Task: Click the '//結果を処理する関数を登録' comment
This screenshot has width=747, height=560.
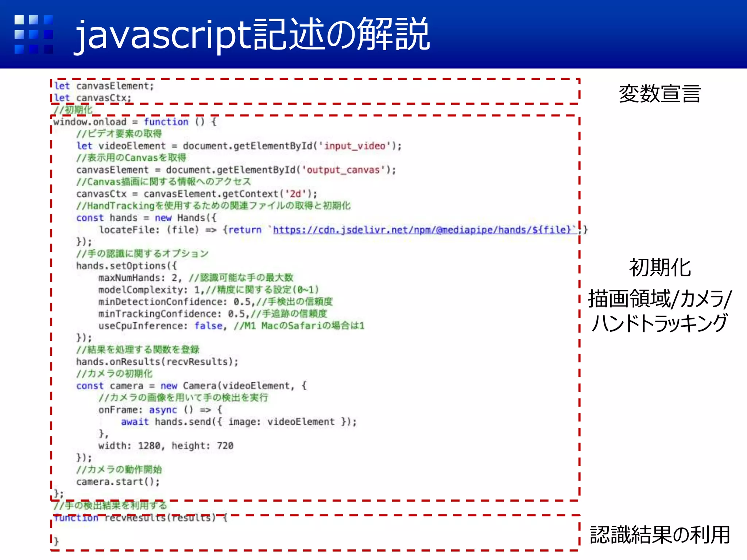Action: click(x=138, y=350)
